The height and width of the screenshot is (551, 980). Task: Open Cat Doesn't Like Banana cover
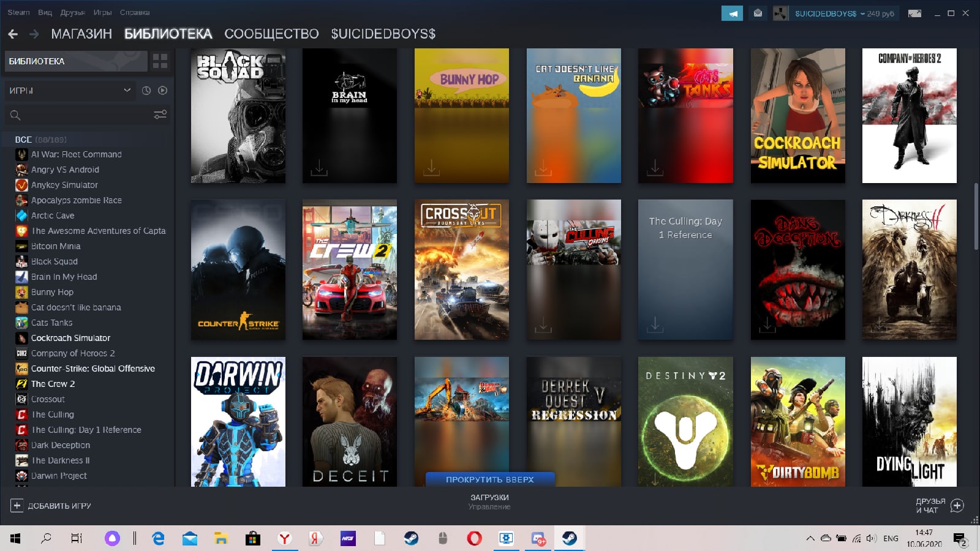pos(574,116)
